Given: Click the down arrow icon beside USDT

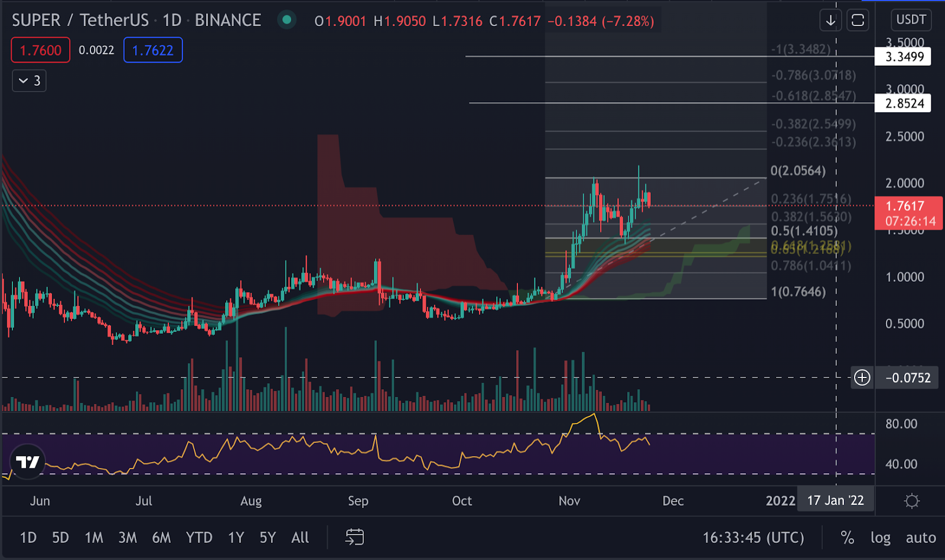Looking at the screenshot, I should (830, 21).
